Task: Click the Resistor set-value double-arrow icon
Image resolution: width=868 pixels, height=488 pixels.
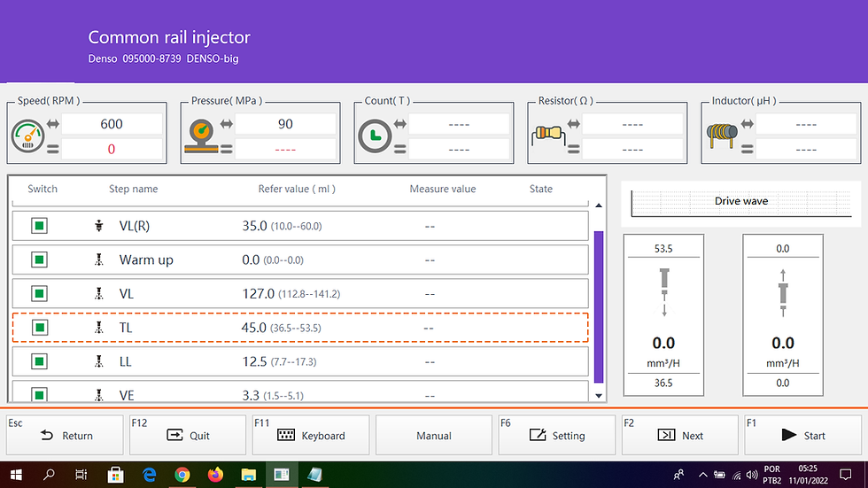Action: coord(574,124)
